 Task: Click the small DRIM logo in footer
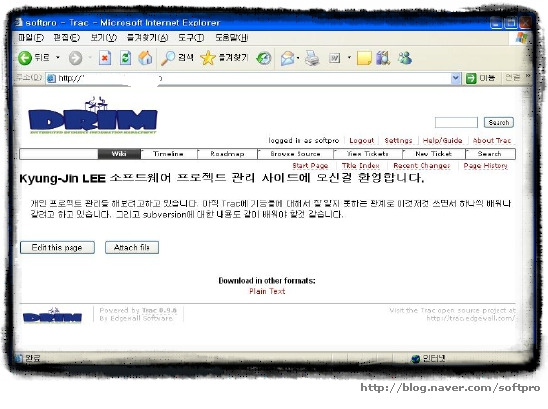(x=52, y=315)
